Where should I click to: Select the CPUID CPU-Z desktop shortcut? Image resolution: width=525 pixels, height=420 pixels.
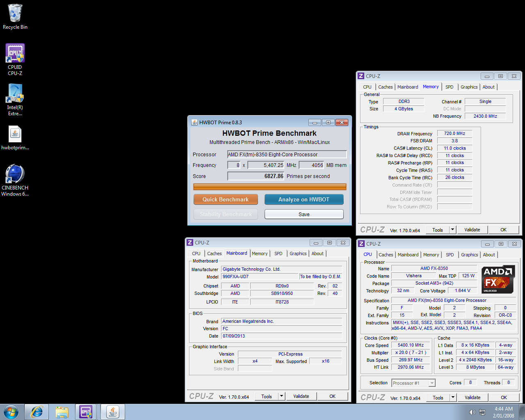(15, 59)
